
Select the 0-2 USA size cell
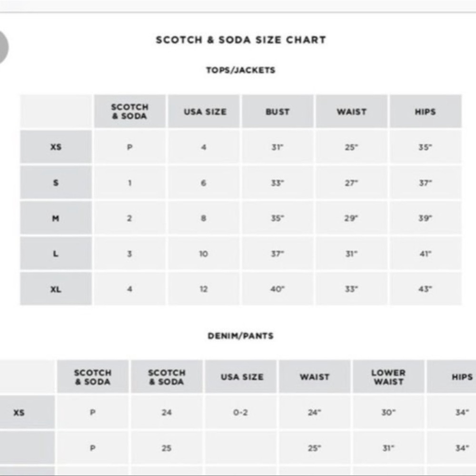241,412
